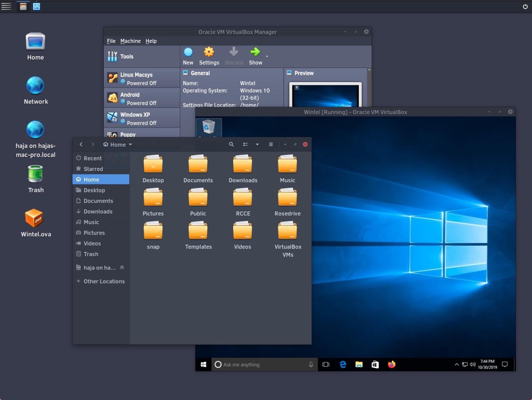532x400 pixels.
Task: Open Microsoft Store taskbar icon
Action: tap(375, 364)
